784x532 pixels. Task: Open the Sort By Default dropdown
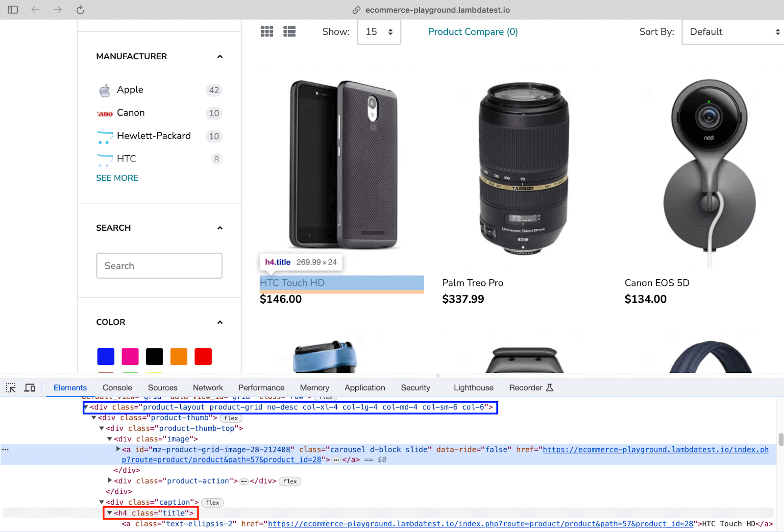[732, 32]
